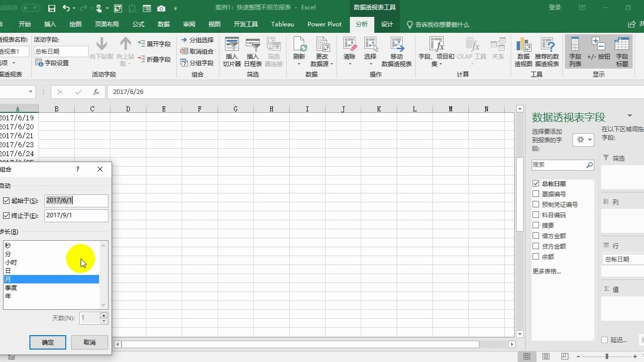
Task: Click the PivotChart (数据透视图) icon
Action: coord(523,52)
